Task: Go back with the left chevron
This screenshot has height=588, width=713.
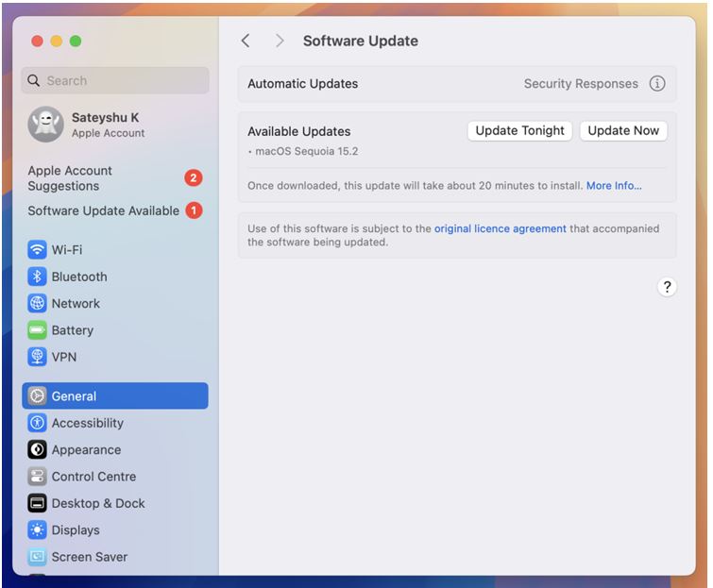Action: [246, 41]
